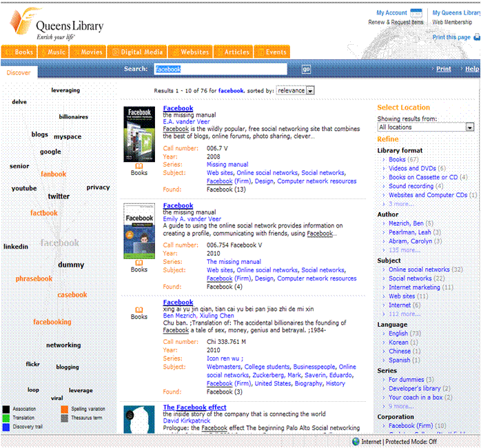The height and width of the screenshot is (448, 481).
Task: Click author link David Kirkpatrick
Action: tap(187, 420)
